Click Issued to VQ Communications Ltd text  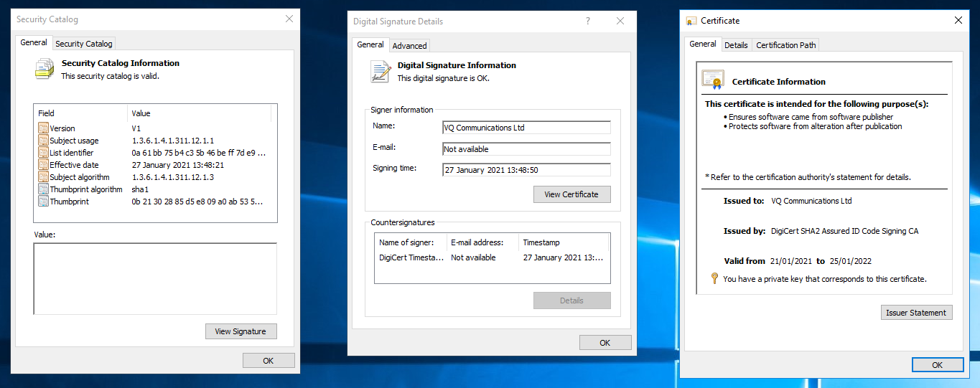point(811,201)
